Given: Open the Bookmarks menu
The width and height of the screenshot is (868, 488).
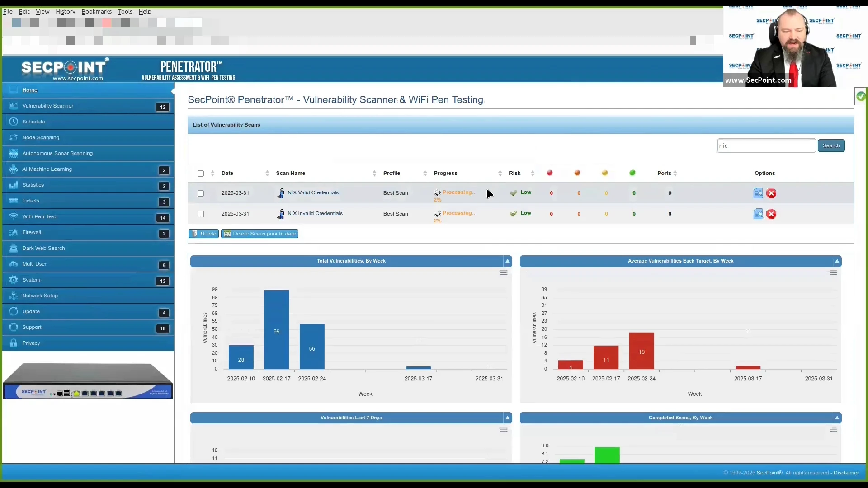Looking at the screenshot, I should (96, 12).
